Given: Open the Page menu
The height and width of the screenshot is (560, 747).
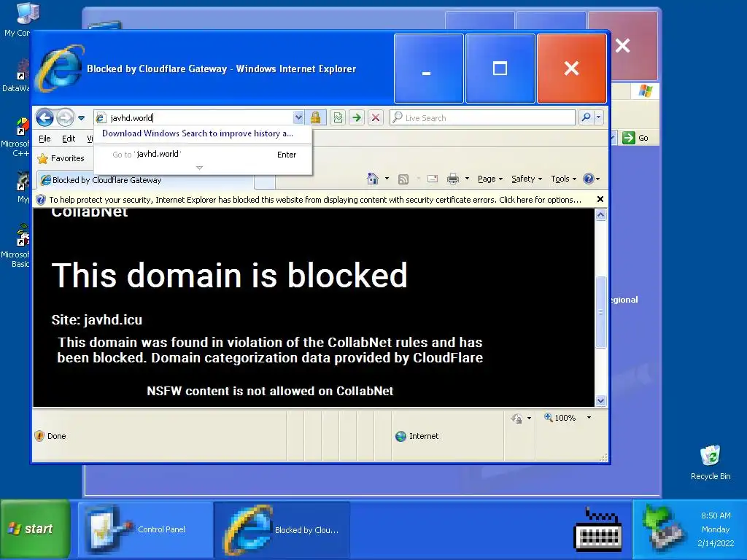Looking at the screenshot, I should (490, 179).
